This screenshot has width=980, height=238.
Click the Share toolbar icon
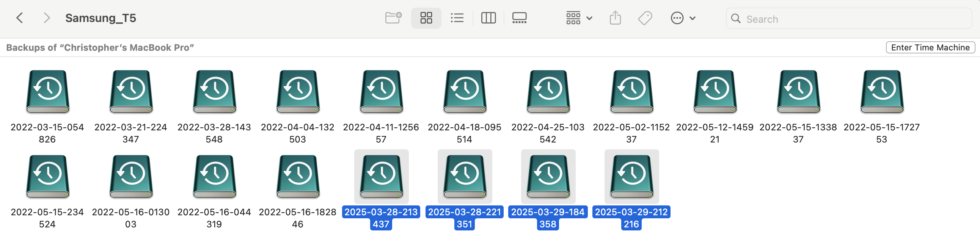(615, 18)
